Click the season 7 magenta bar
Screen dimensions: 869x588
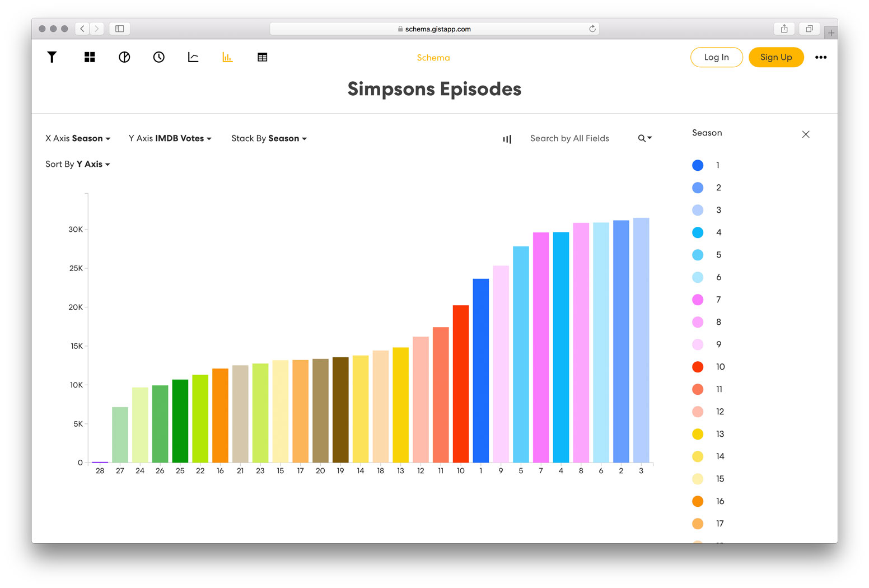(541, 347)
